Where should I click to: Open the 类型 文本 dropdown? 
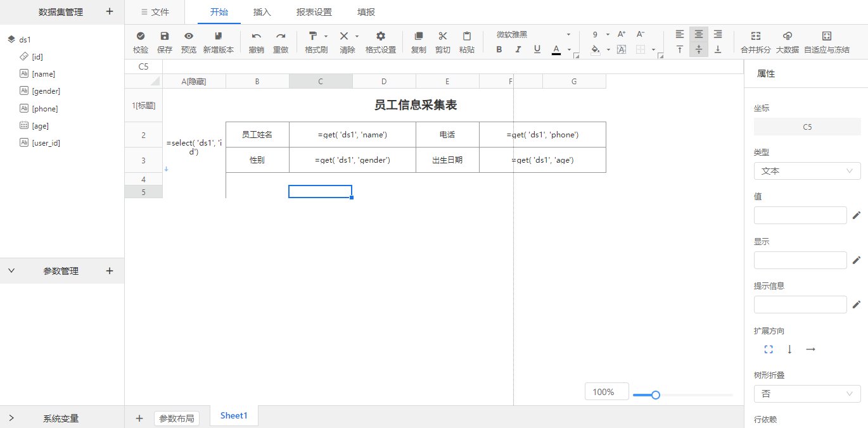807,171
